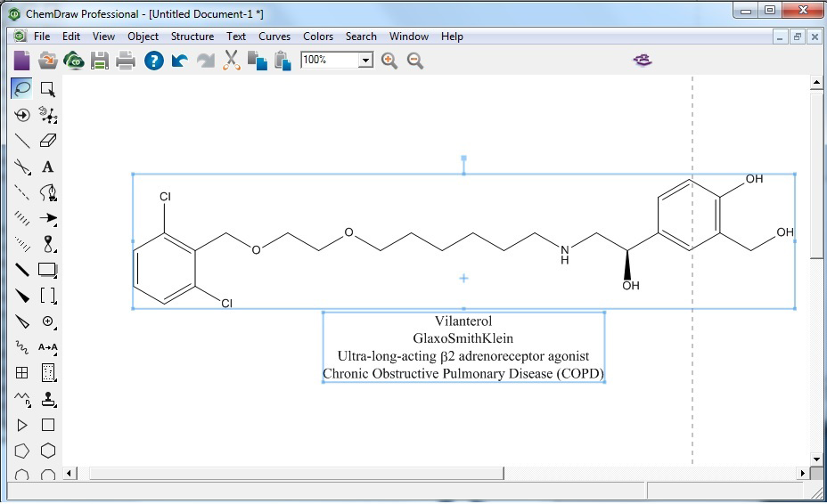Click the Cut scissors icon
This screenshot has height=504, width=827.
pyautogui.click(x=231, y=61)
